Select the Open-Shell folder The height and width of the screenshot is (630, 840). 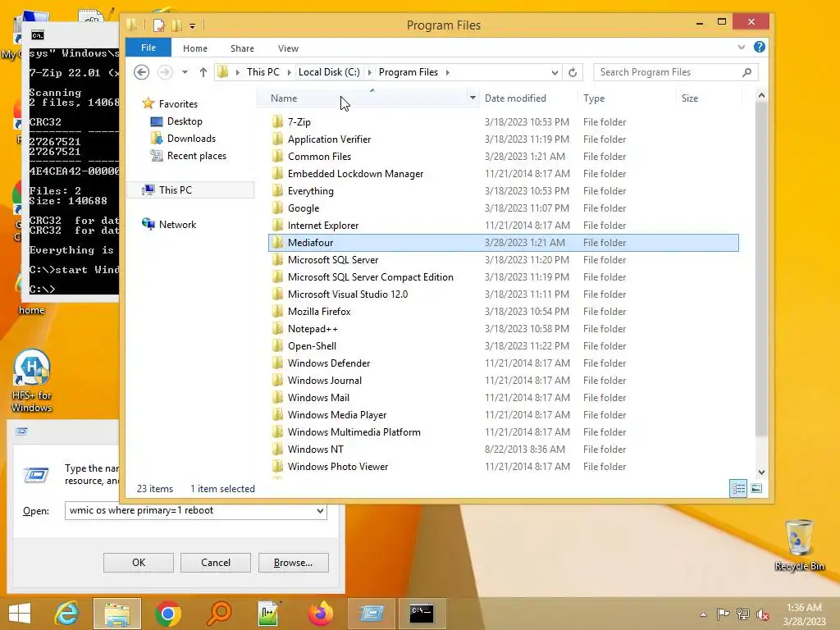312,346
